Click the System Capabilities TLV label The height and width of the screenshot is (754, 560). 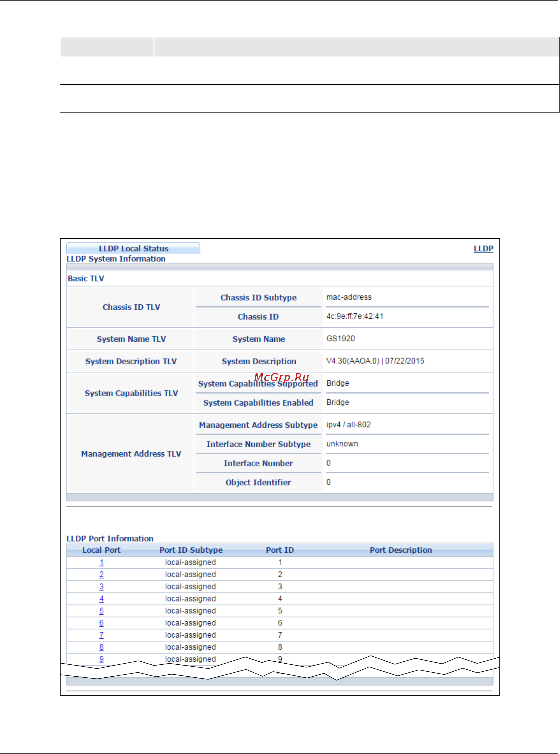click(131, 393)
